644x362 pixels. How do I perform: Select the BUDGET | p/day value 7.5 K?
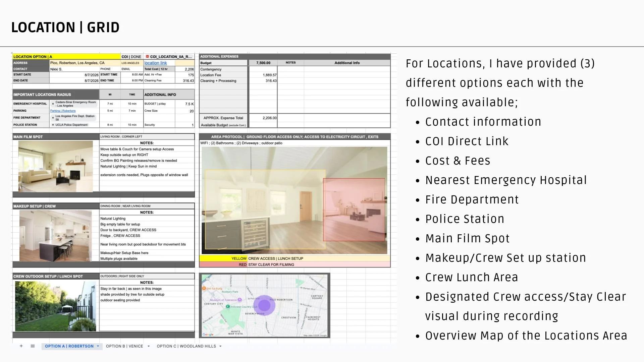pyautogui.click(x=185, y=104)
